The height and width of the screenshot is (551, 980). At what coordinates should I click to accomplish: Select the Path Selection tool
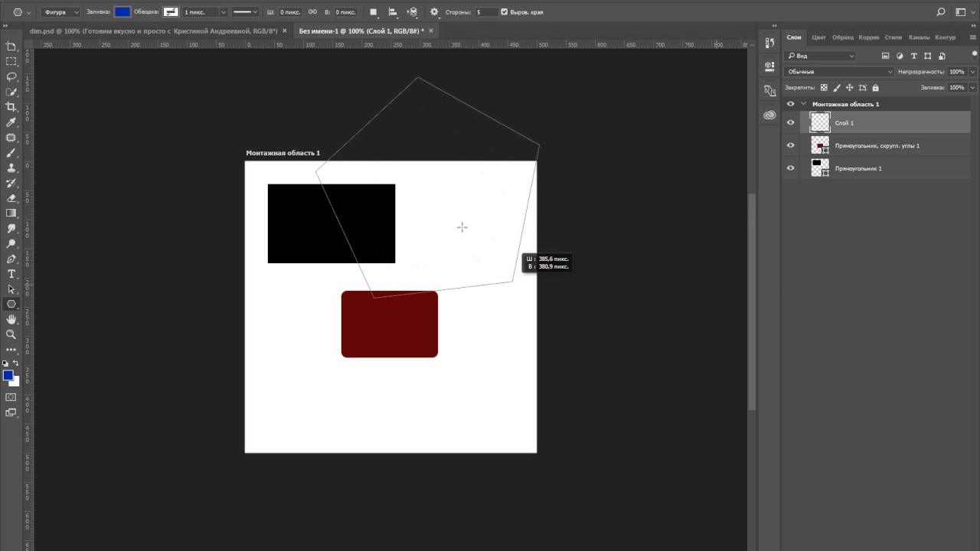[x=11, y=289]
